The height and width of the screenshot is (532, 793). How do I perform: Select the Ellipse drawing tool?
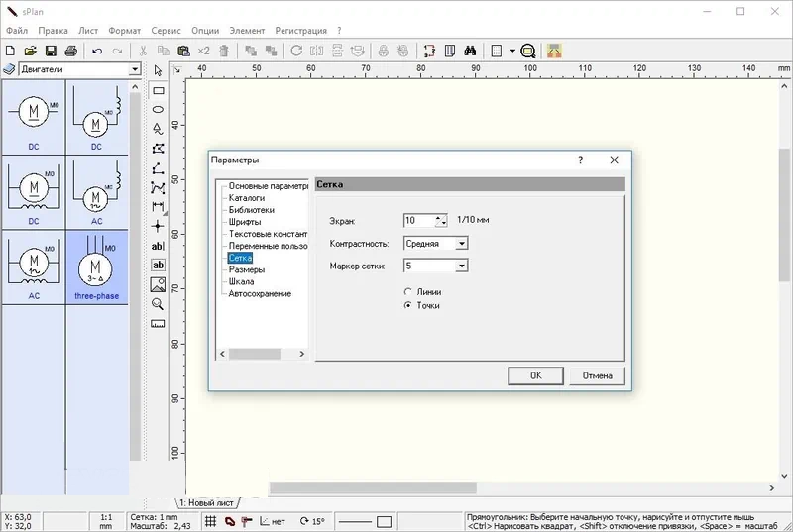tap(158, 109)
